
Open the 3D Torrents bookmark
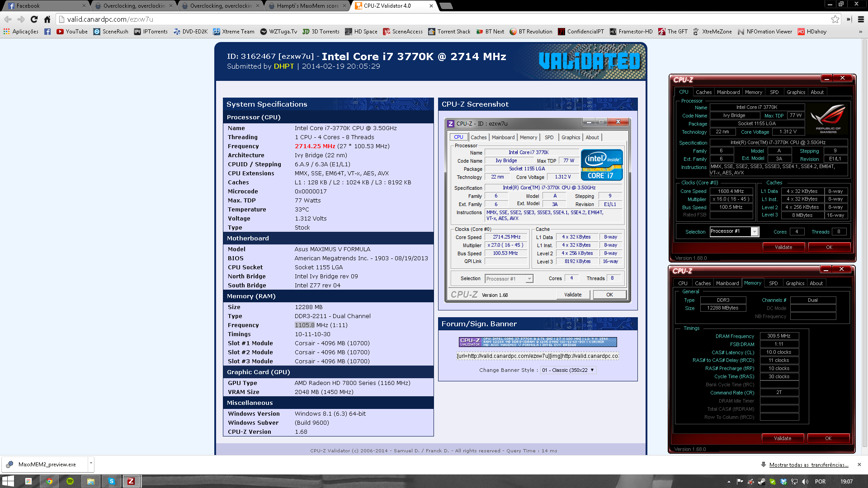click(x=321, y=32)
